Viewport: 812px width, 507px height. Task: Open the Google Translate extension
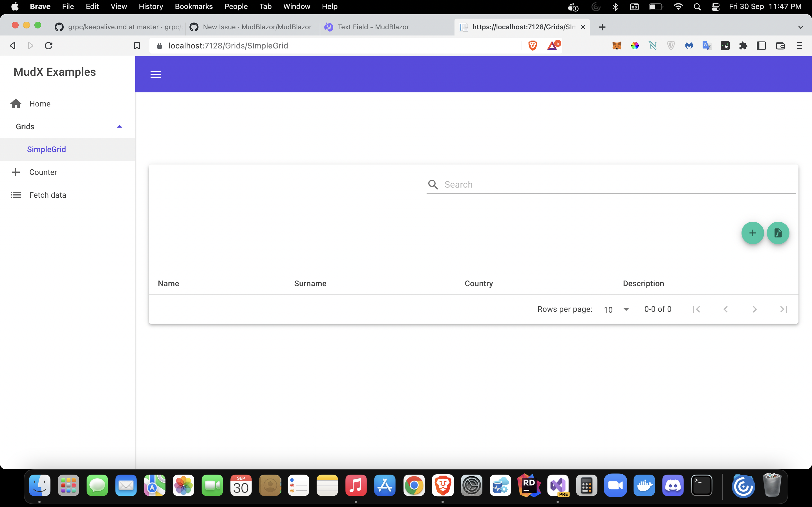(x=707, y=46)
